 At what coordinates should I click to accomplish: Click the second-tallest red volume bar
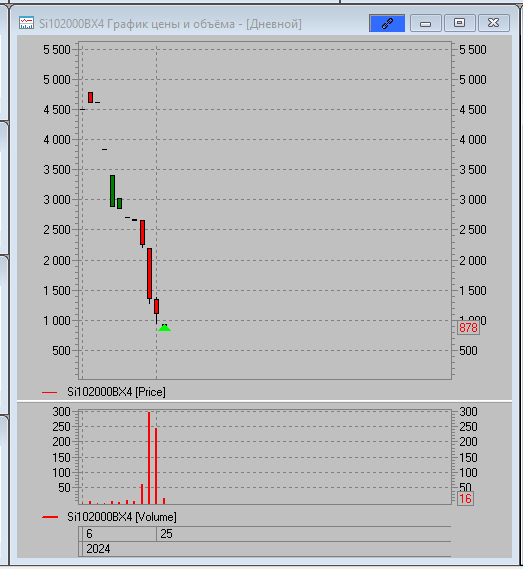pos(156,466)
